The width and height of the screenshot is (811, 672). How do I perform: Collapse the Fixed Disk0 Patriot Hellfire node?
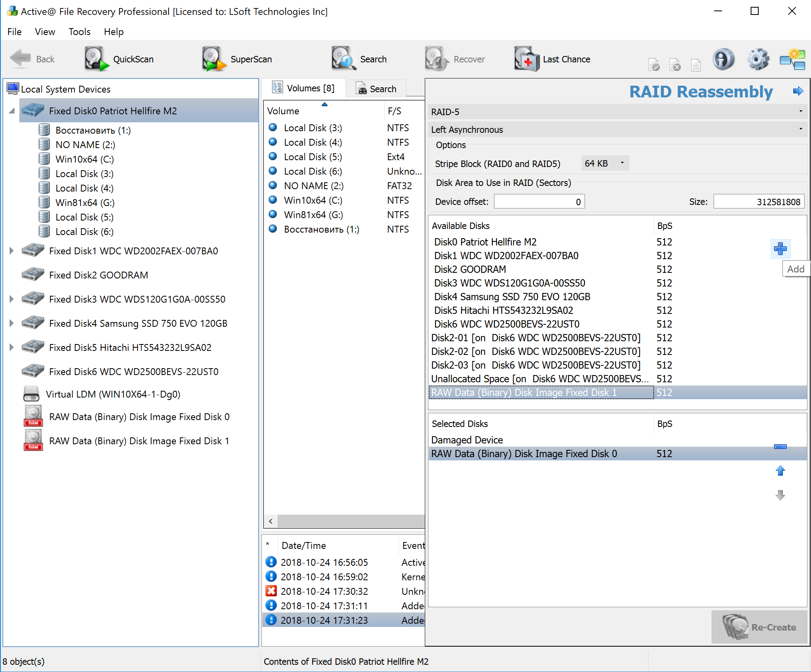[x=12, y=111]
